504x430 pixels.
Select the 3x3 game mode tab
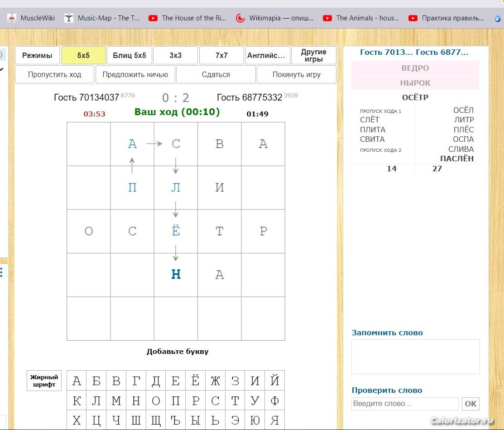[x=175, y=56]
